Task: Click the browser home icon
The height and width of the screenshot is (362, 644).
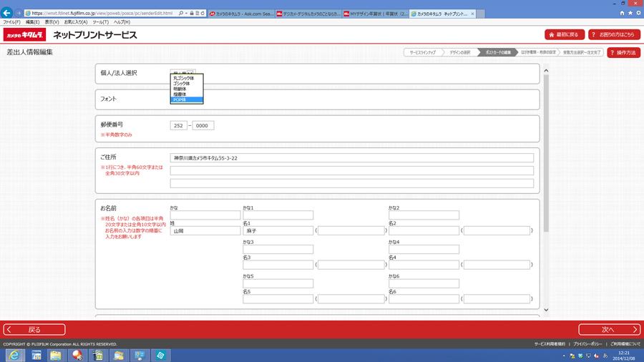Action: point(622,13)
